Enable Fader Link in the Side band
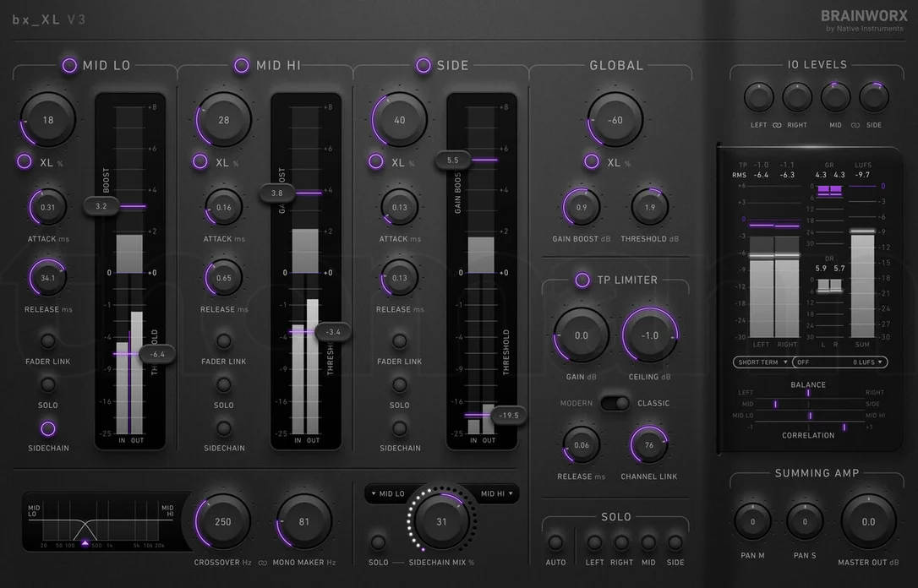Viewport: 918px width, 588px height. point(399,341)
